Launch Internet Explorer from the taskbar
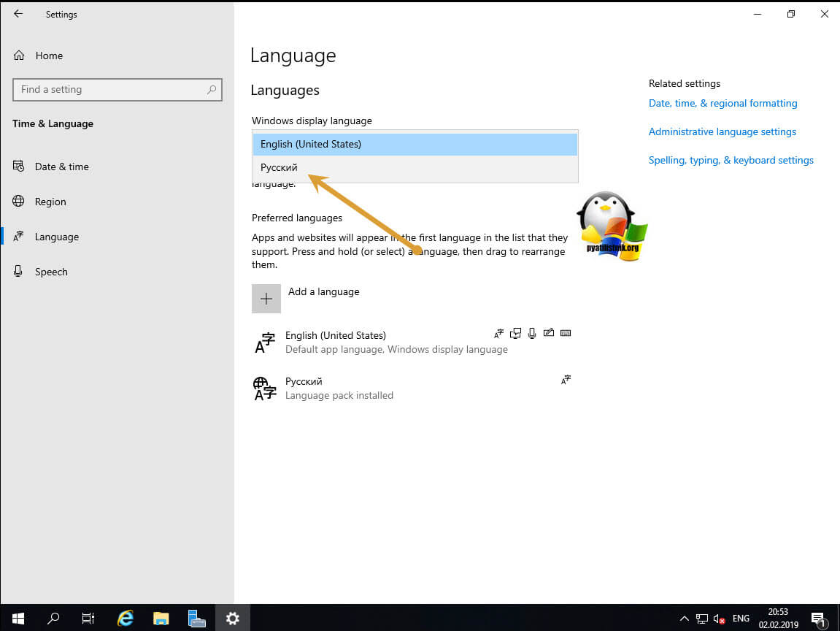 coord(125,618)
